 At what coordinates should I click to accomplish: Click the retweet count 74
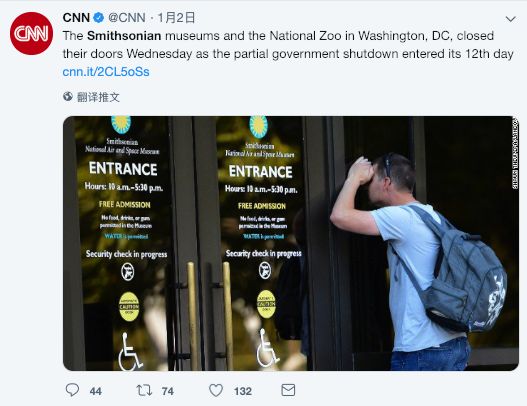168,391
